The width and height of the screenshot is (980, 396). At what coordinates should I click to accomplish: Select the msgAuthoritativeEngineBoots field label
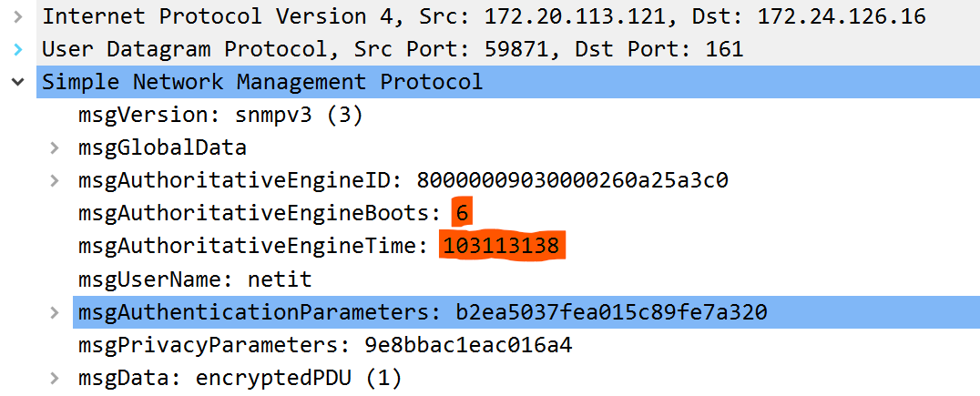260,213
